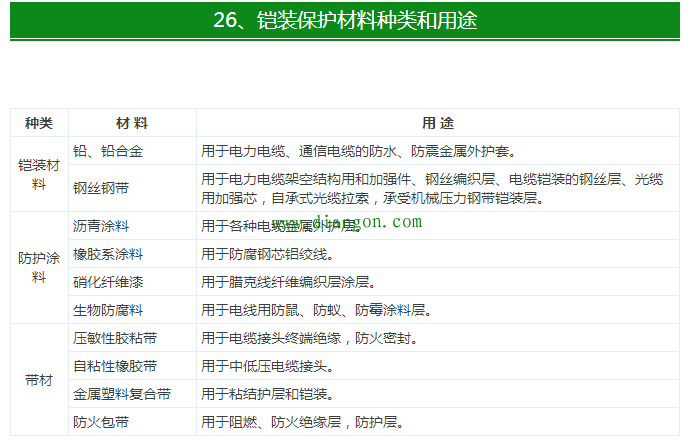
Task: Select the 钢丝钢带 material cell
Action: (100, 188)
